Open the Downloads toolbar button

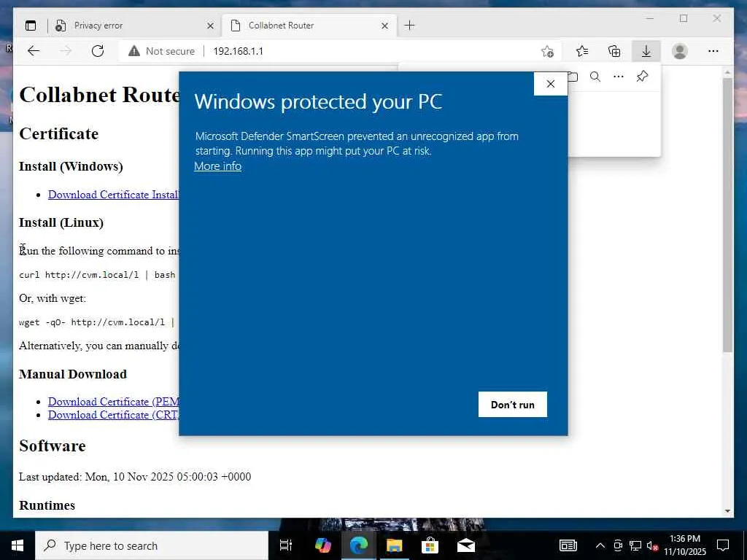pyautogui.click(x=646, y=51)
